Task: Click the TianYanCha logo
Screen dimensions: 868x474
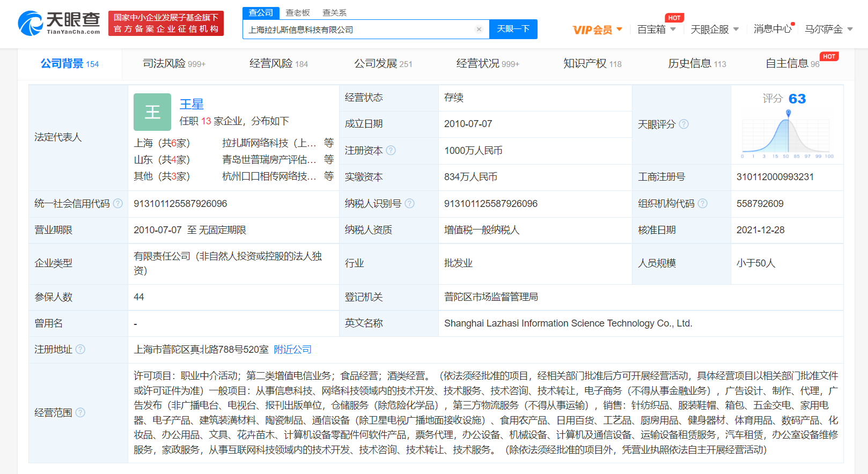Action: point(59,24)
